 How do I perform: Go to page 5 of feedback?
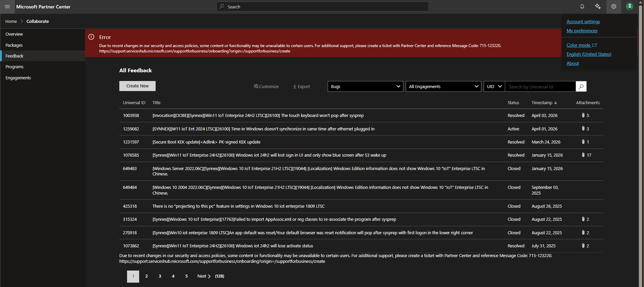click(x=187, y=276)
